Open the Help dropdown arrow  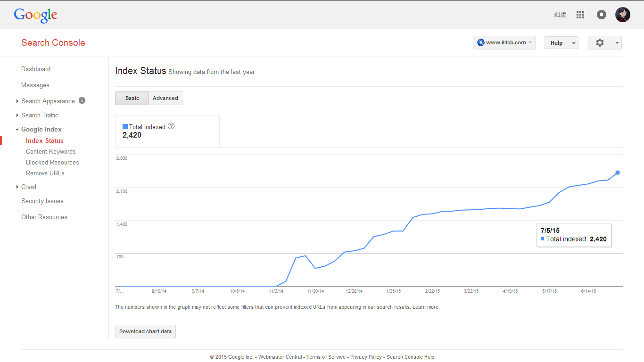point(574,43)
